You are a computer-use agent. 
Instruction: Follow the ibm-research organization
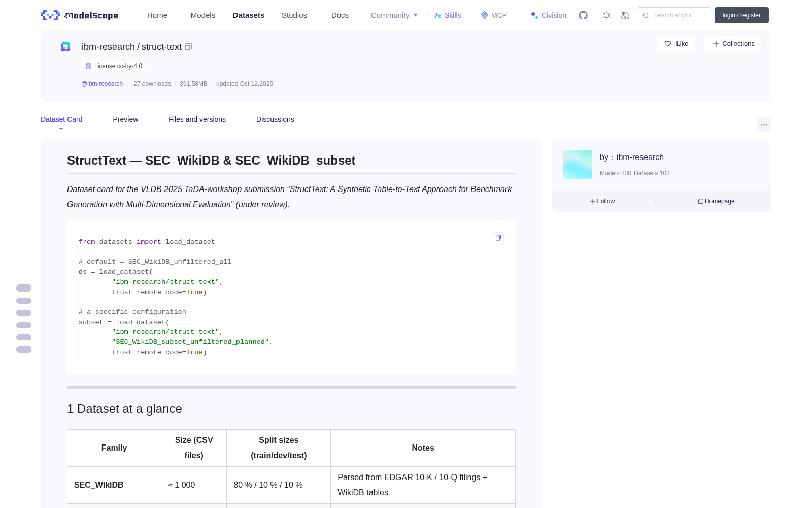[x=602, y=201]
